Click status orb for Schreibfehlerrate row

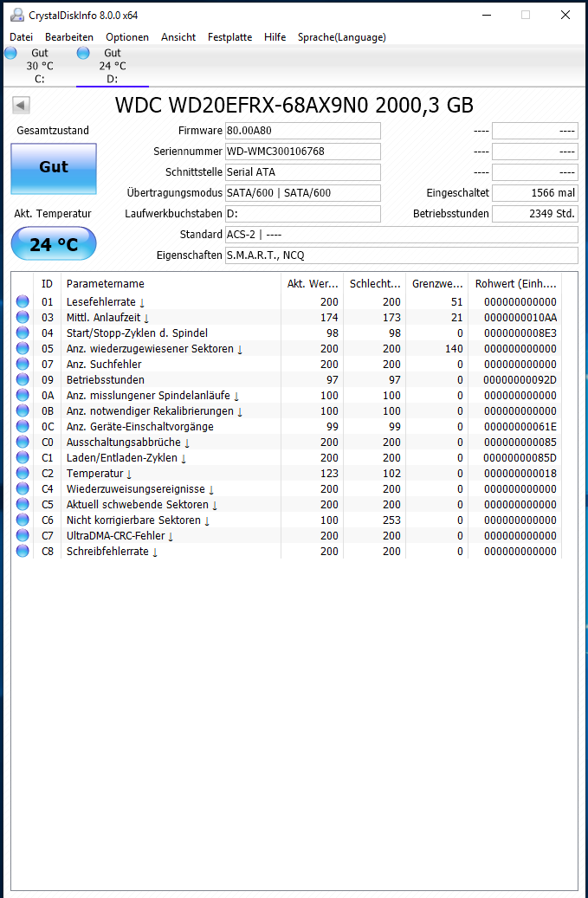23,552
